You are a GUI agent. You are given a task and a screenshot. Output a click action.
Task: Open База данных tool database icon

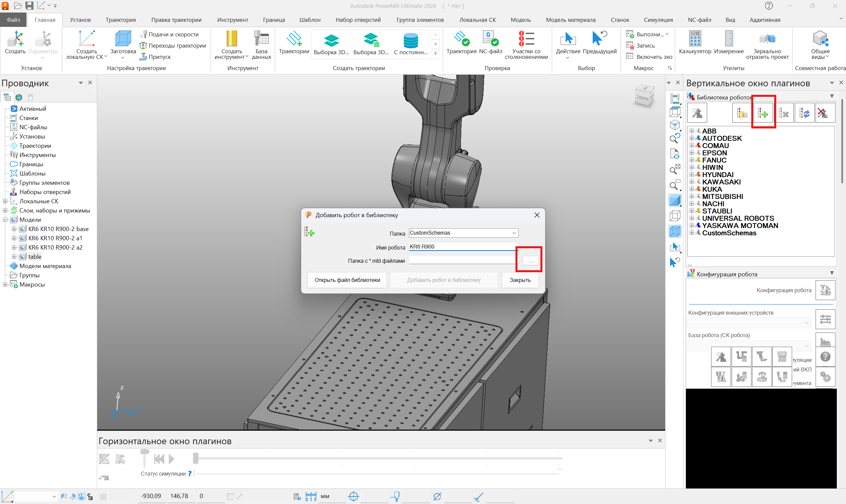tap(261, 38)
